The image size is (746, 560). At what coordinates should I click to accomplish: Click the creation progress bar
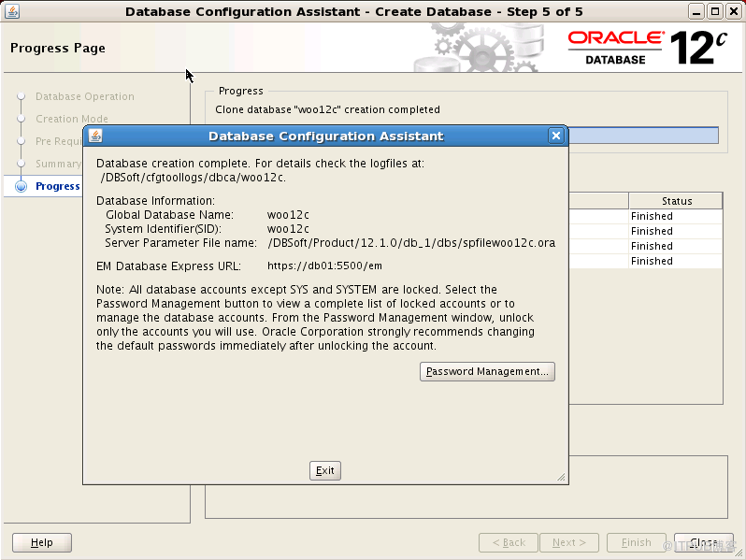643,136
